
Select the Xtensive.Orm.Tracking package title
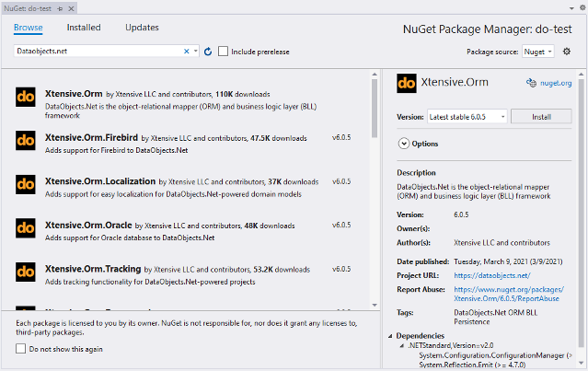pos(93,269)
